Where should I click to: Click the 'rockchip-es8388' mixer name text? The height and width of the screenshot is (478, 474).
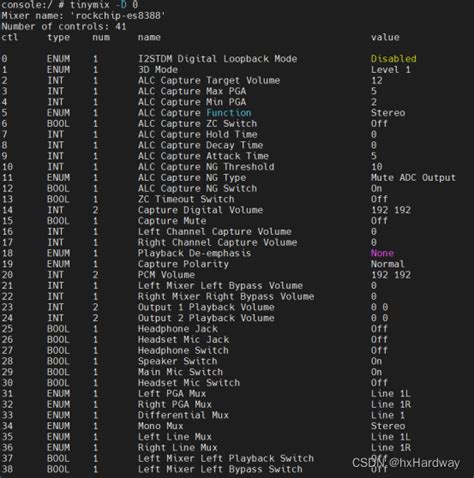[118, 16]
